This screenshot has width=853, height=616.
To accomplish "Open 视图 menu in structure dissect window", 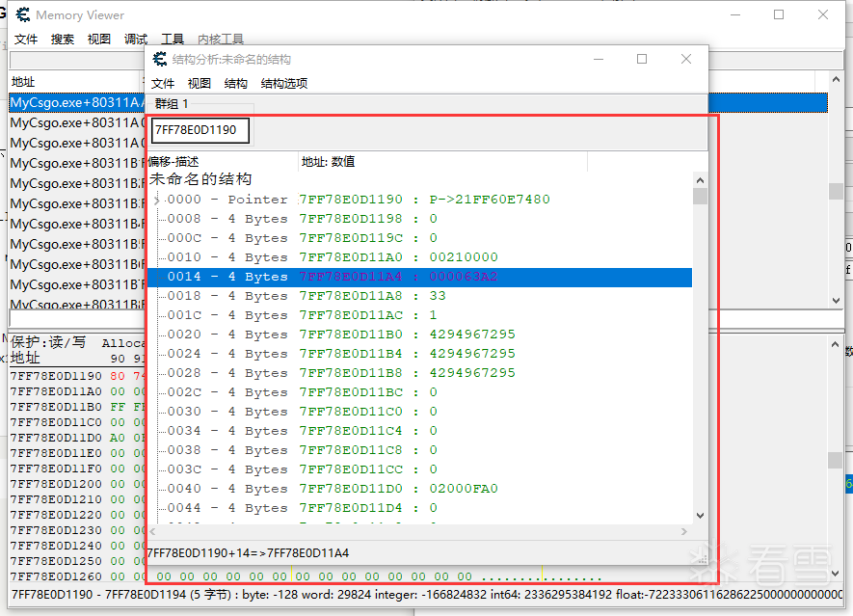I will (x=200, y=83).
